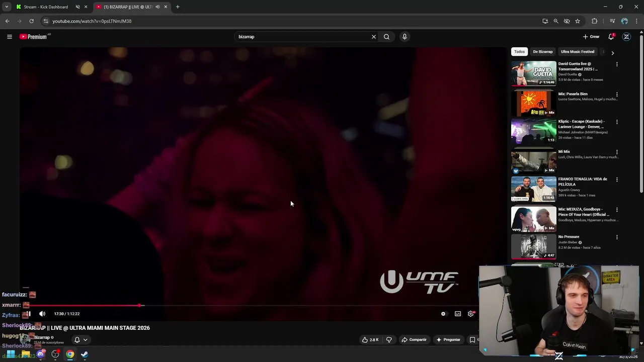Pause the video
This screenshot has width=644, height=362.
29,314
